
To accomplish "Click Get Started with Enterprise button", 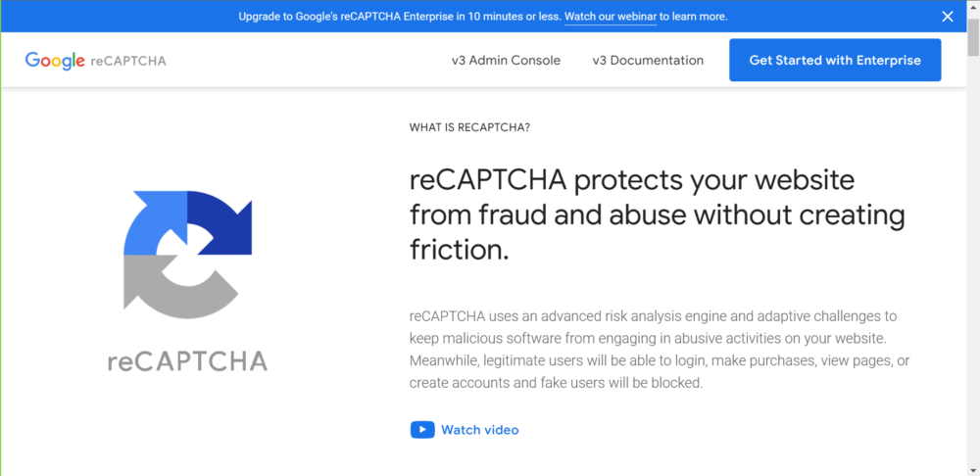I will tap(835, 60).
